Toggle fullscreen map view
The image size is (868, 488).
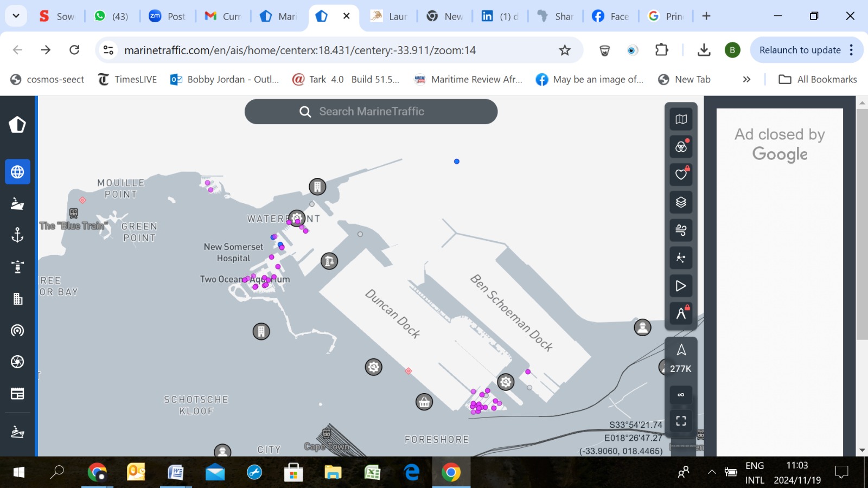pos(681,421)
